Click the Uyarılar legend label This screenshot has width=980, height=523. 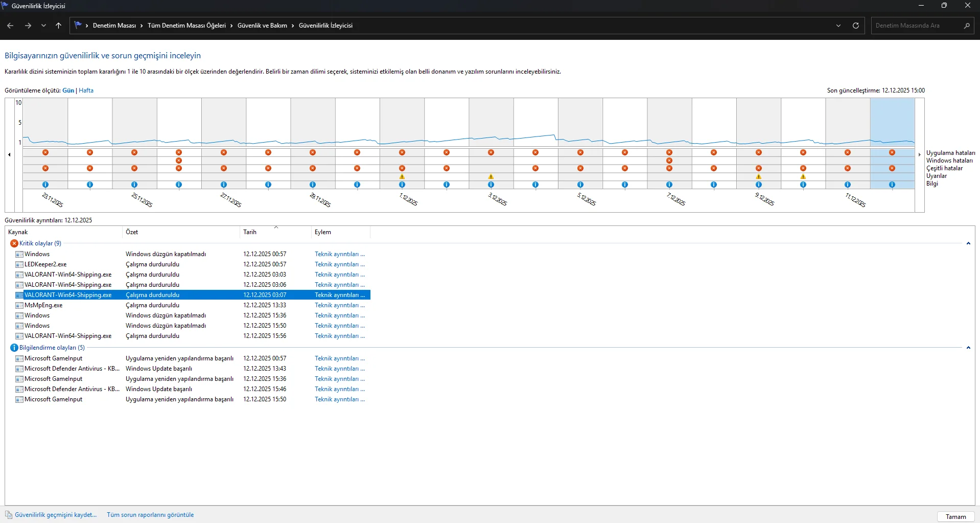coord(937,176)
